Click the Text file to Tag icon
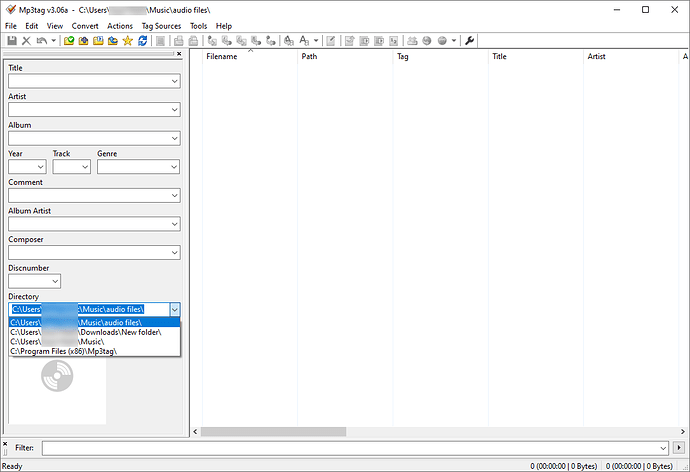Viewport: 690px width, 472px height. (256, 41)
